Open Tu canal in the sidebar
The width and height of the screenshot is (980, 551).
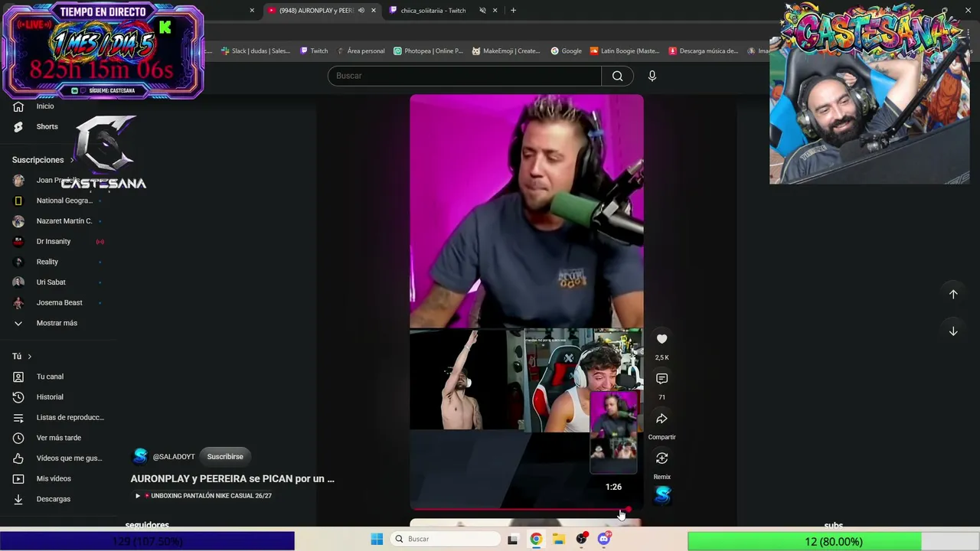(50, 377)
